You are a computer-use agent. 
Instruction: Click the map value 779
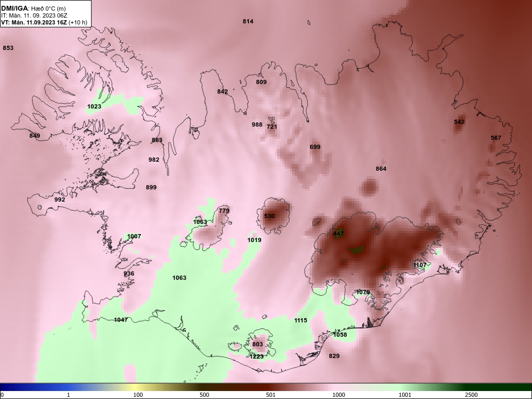(x=225, y=211)
